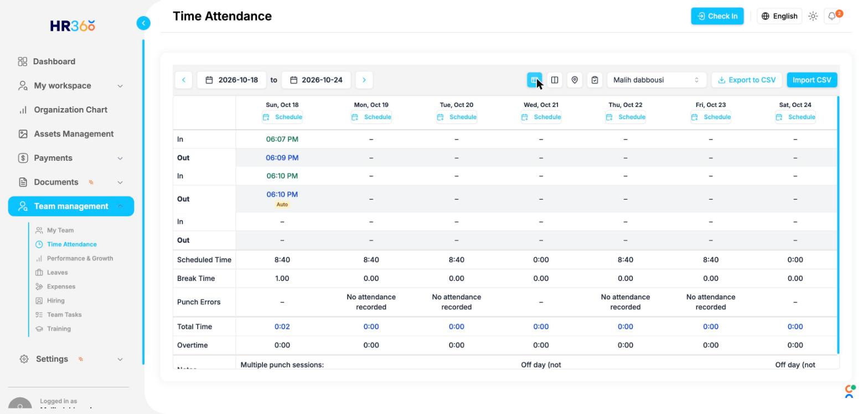The width and height of the screenshot is (868, 414).
Task: Open Schedule for Sat, Oct 24
Action: point(795,117)
